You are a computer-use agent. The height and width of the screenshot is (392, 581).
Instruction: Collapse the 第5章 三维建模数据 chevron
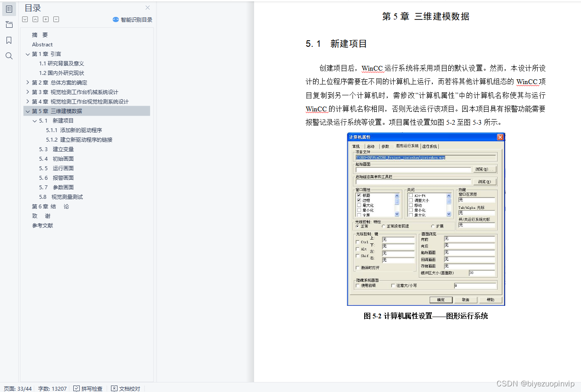(28, 111)
